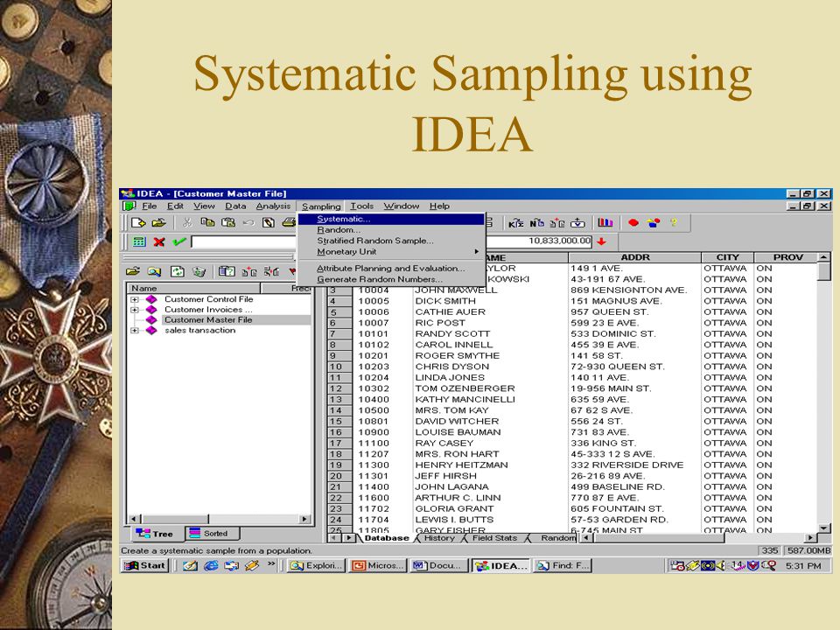Select the Database tab
Image resolution: width=840 pixels, height=630 pixels.
(x=386, y=538)
